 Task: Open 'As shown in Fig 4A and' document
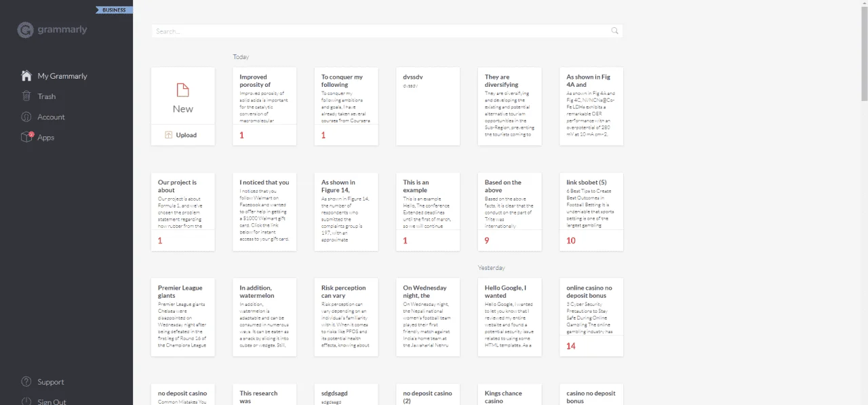[x=591, y=106]
